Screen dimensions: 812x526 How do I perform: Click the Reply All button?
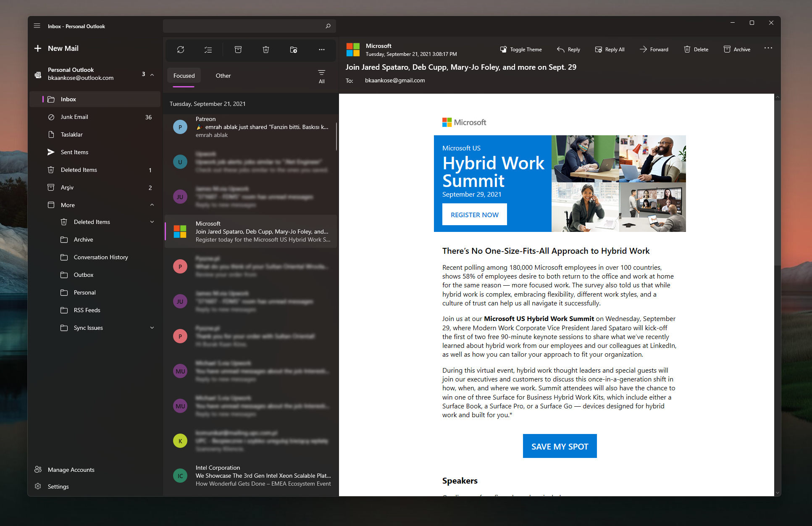pos(610,49)
